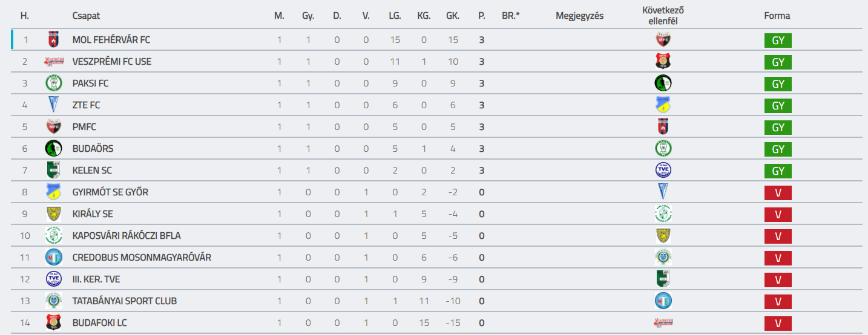This screenshot has width=868, height=335.
Task: Open Kaposvári Rákóczi BFLA team page
Action: tap(127, 236)
